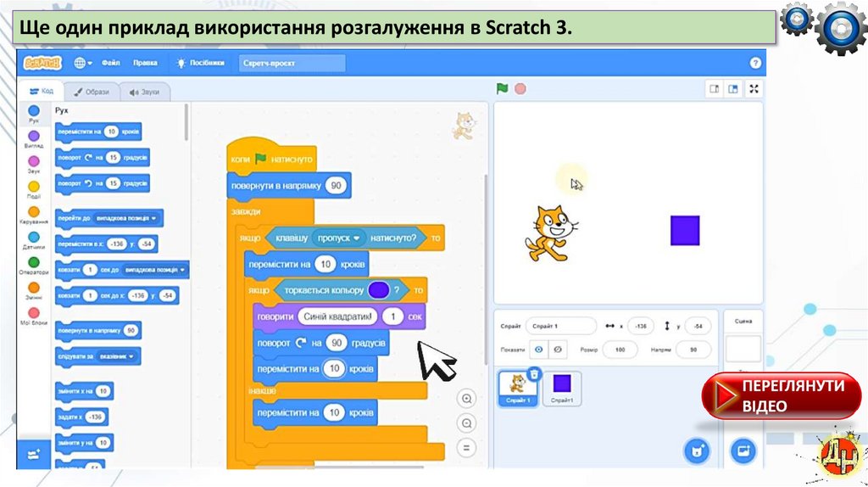The image size is (868, 487).
Task: Hide the sprite with crossed eye icon
Action: click(558, 350)
